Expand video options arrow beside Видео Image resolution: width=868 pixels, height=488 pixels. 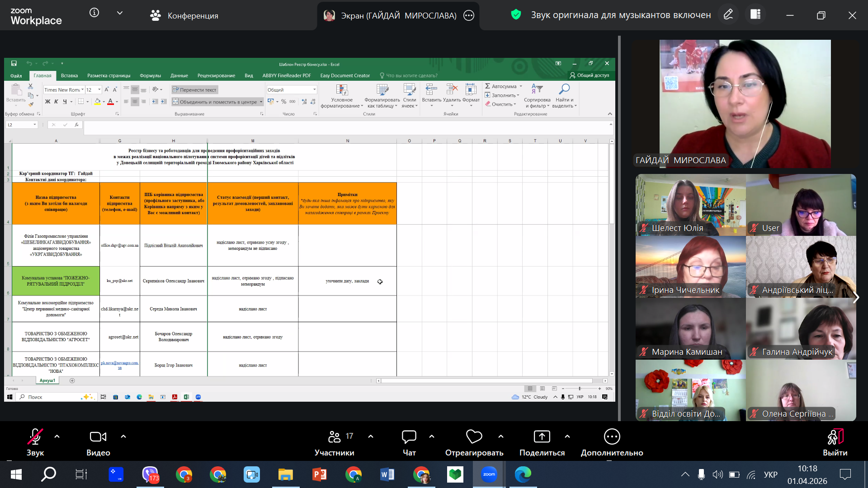(123, 436)
